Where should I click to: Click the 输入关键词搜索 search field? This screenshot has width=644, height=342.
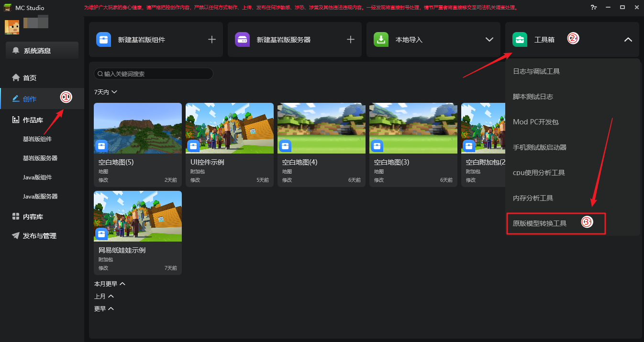click(154, 74)
